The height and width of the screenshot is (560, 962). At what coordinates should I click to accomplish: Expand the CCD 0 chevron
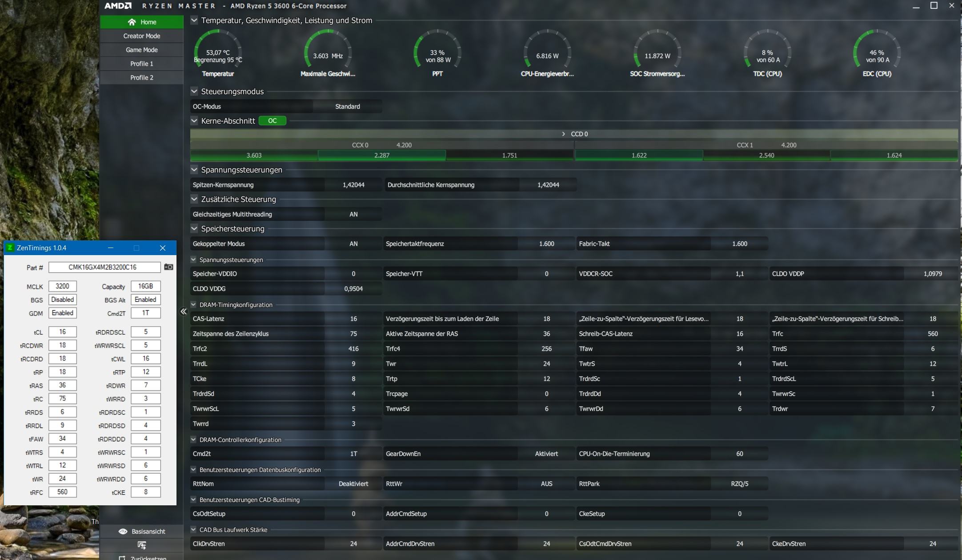tap(564, 134)
